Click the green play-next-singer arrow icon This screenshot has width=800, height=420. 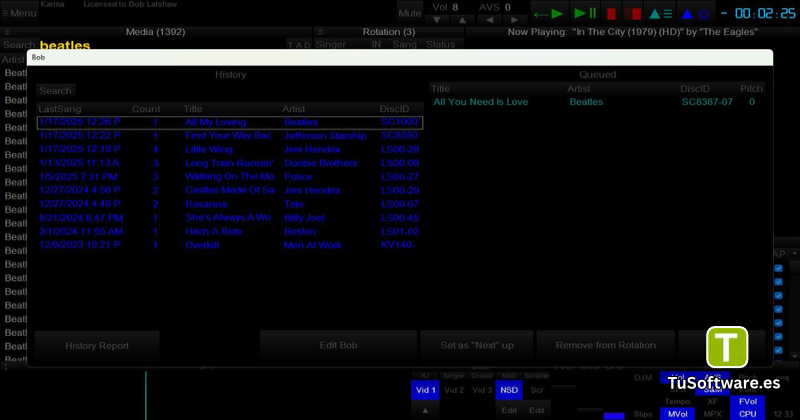tap(548, 14)
